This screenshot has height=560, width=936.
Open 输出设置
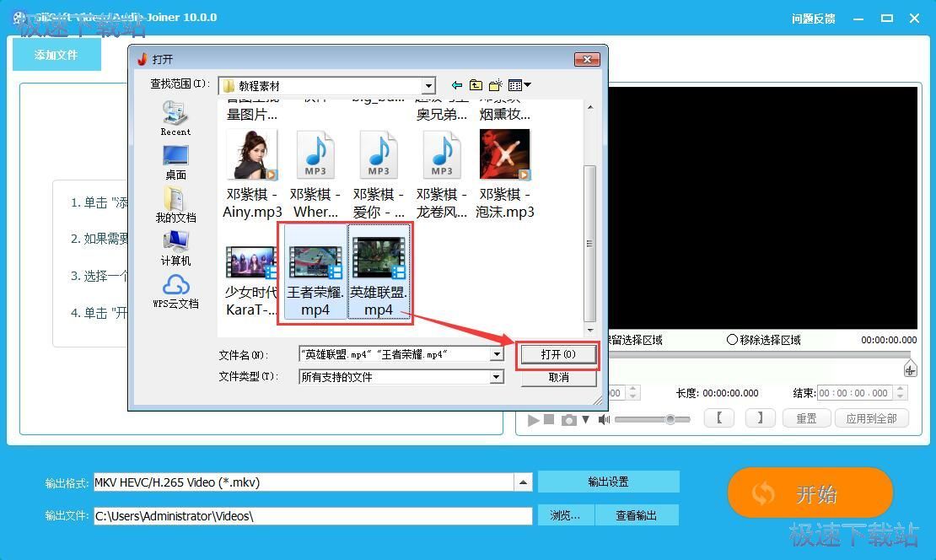tap(608, 482)
